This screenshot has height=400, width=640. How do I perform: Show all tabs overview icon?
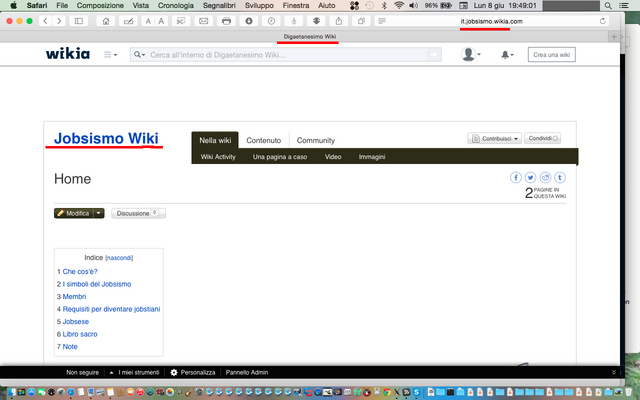[x=361, y=21]
